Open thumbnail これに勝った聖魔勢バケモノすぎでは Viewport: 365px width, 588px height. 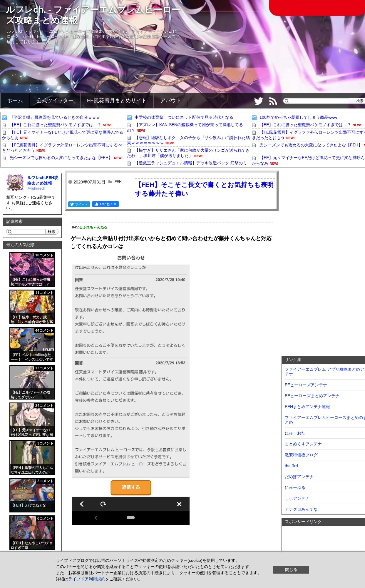[32, 269]
